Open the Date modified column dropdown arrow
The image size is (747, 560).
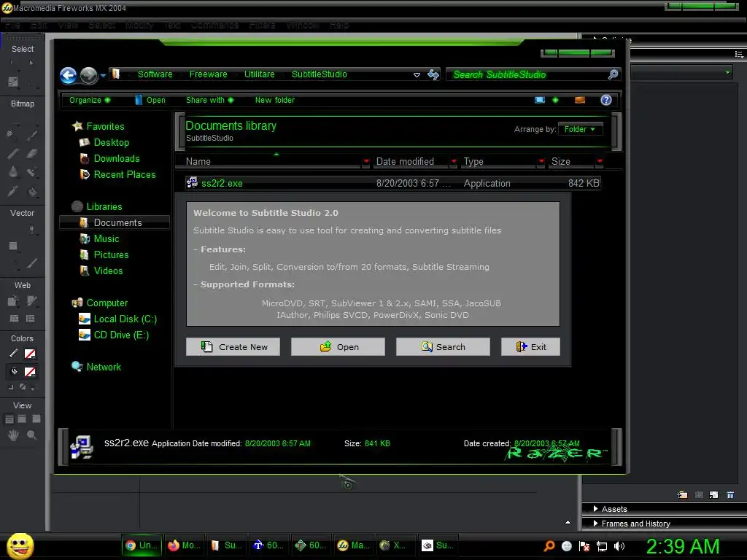click(454, 161)
